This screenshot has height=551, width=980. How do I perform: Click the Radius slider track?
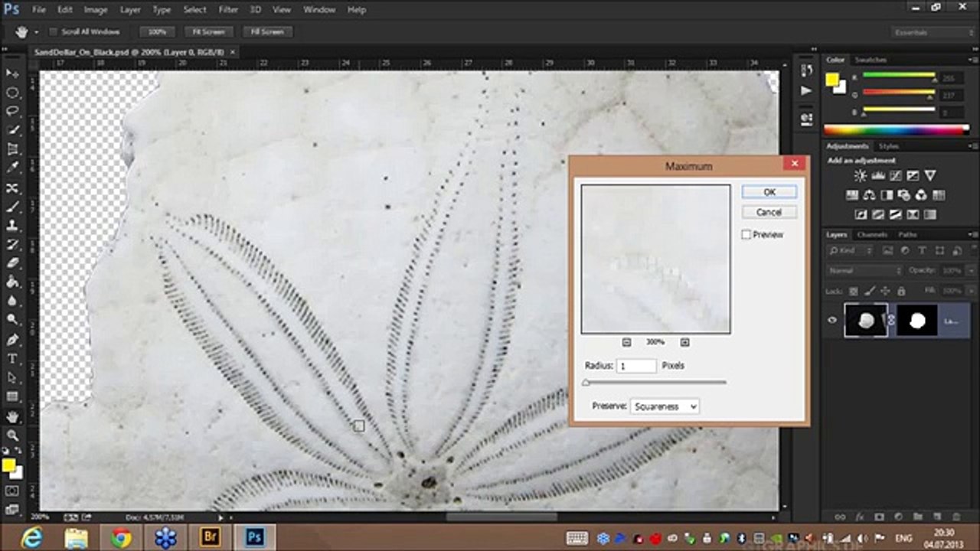pos(655,382)
